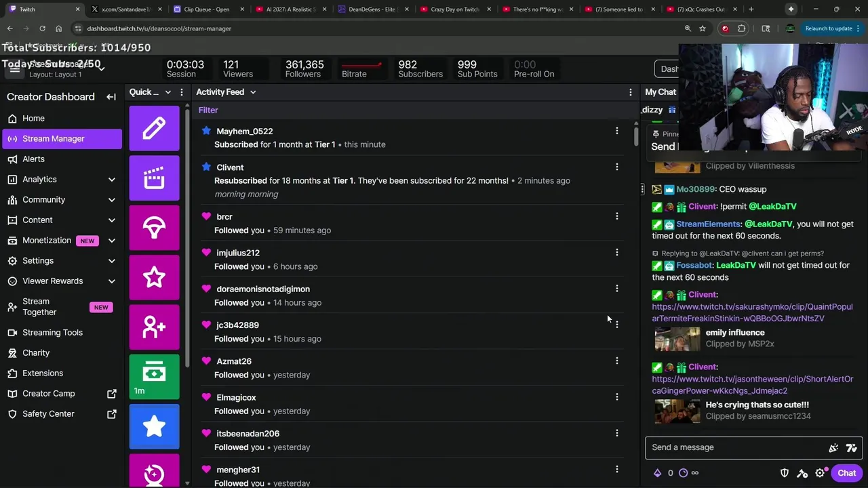868x488 pixels.
Task: Collapse the Creator Dashboard sidebar
Action: click(x=111, y=97)
